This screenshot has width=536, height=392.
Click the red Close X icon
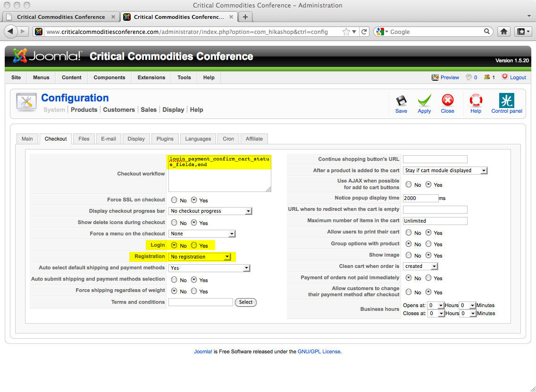point(447,100)
